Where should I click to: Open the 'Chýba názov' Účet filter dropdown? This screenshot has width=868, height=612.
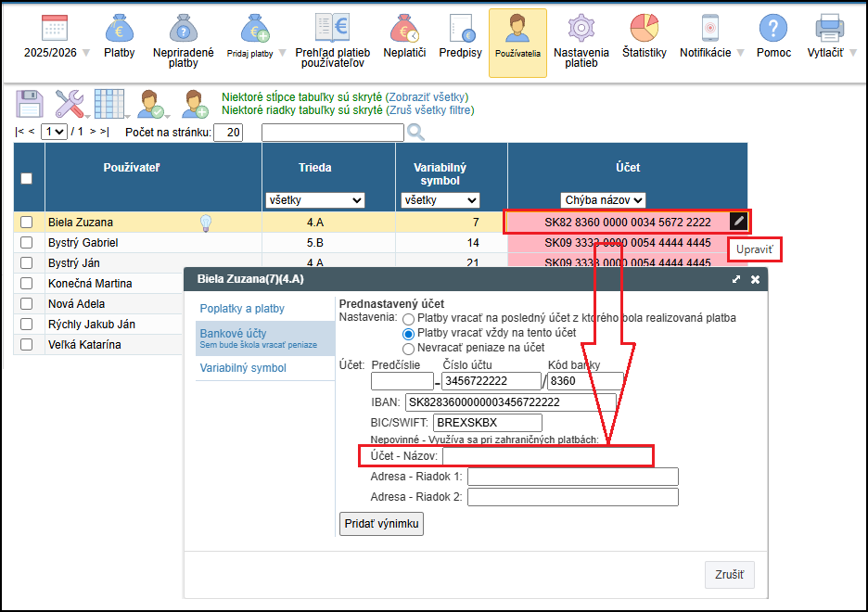pos(603,200)
